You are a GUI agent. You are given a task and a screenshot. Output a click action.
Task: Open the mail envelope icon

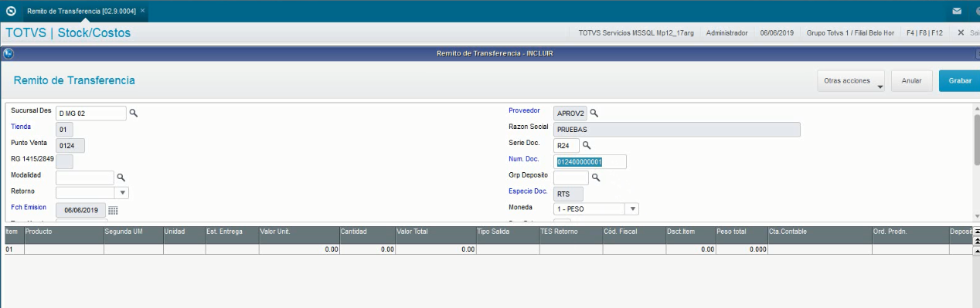point(957,12)
